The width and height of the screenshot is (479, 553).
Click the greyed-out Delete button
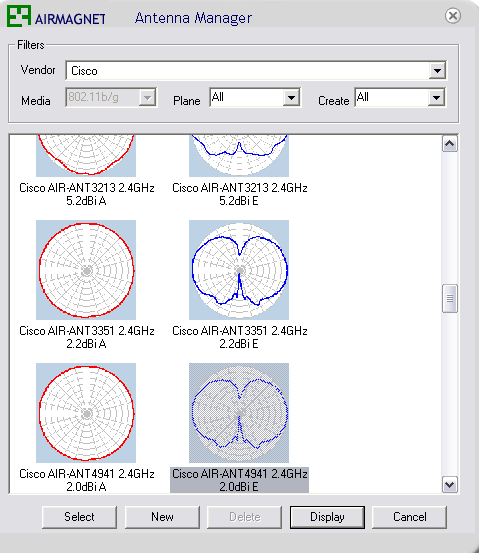(244, 517)
